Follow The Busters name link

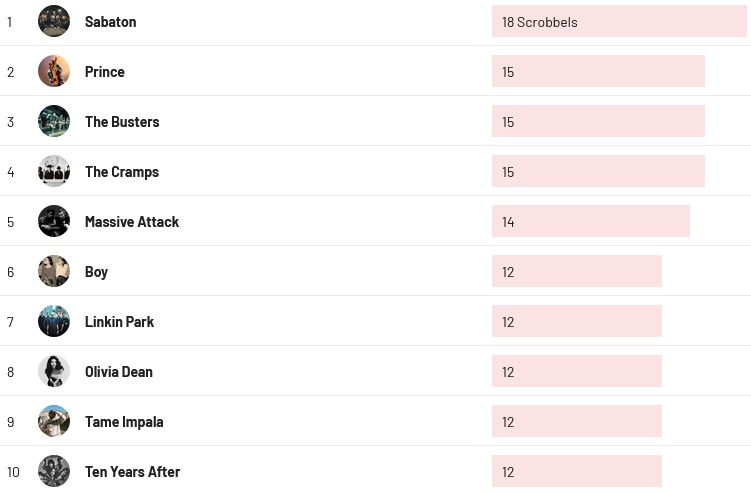[122, 122]
